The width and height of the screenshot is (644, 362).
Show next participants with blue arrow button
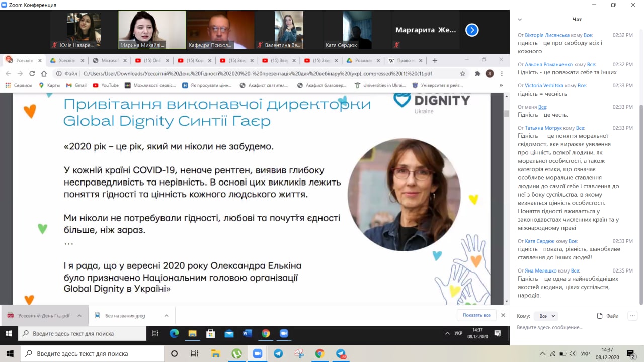(x=472, y=30)
